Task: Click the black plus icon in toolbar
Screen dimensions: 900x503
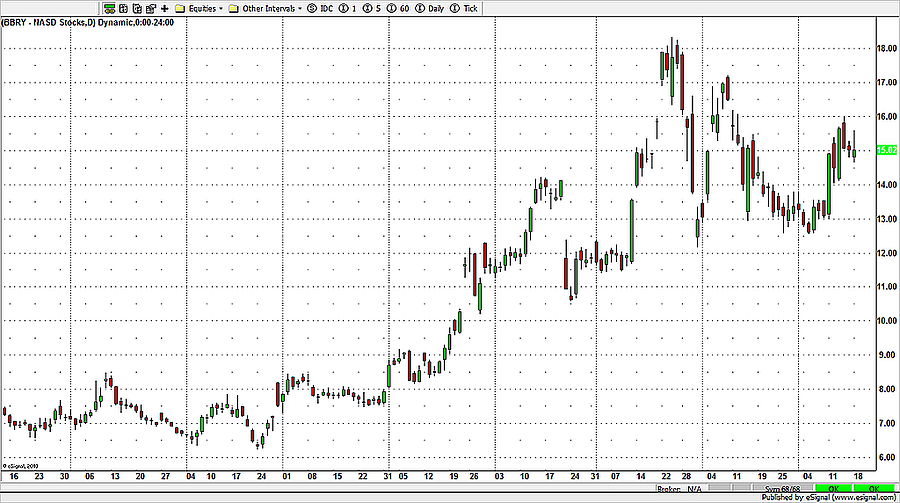Action: coord(164,8)
